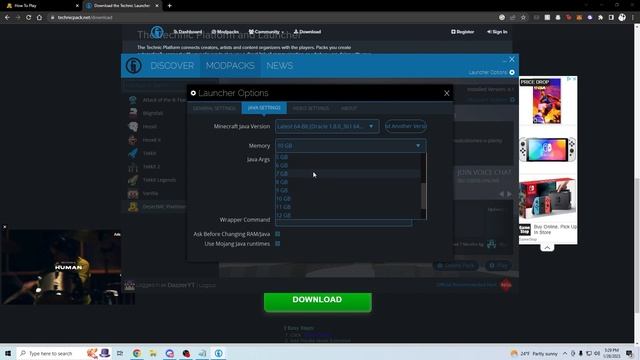This screenshot has height=360, width=640.
Task: Click the Sign In link on the website
Action: pos(497,32)
